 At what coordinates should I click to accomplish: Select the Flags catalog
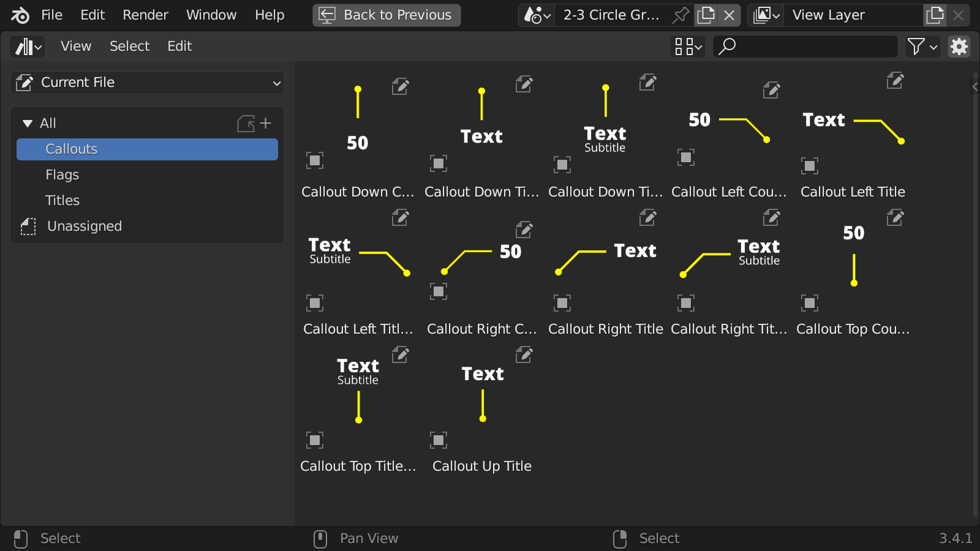pyautogui.click(x=62, y=174)
